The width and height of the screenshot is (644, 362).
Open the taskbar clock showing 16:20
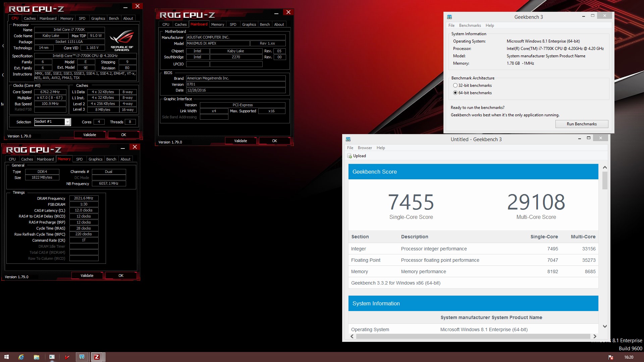(x=629, y=357)
